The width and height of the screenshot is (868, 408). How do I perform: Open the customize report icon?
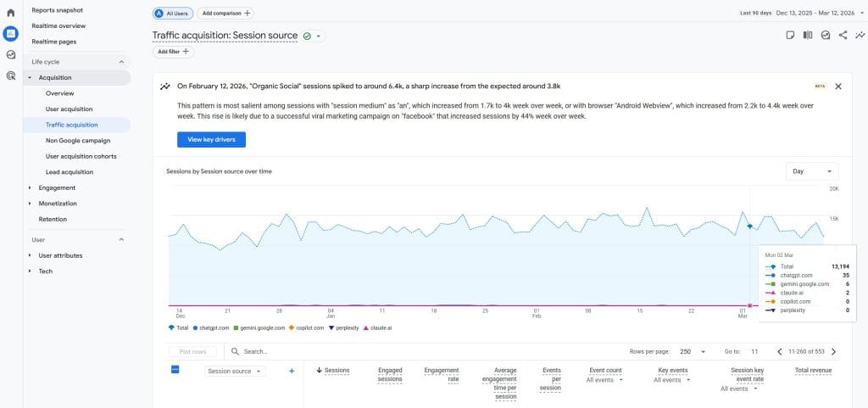point(826,35)
